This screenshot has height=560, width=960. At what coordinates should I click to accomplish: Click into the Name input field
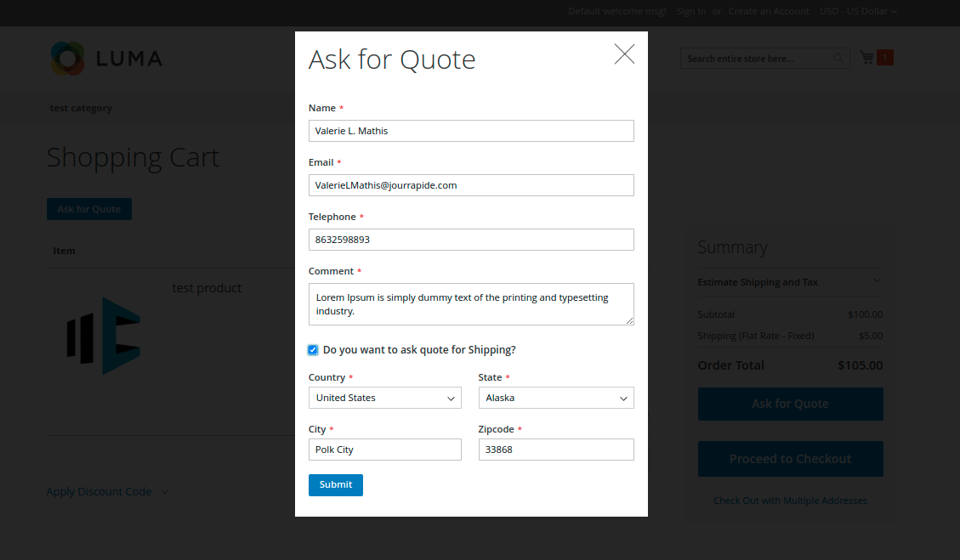[x=471, y=131]
